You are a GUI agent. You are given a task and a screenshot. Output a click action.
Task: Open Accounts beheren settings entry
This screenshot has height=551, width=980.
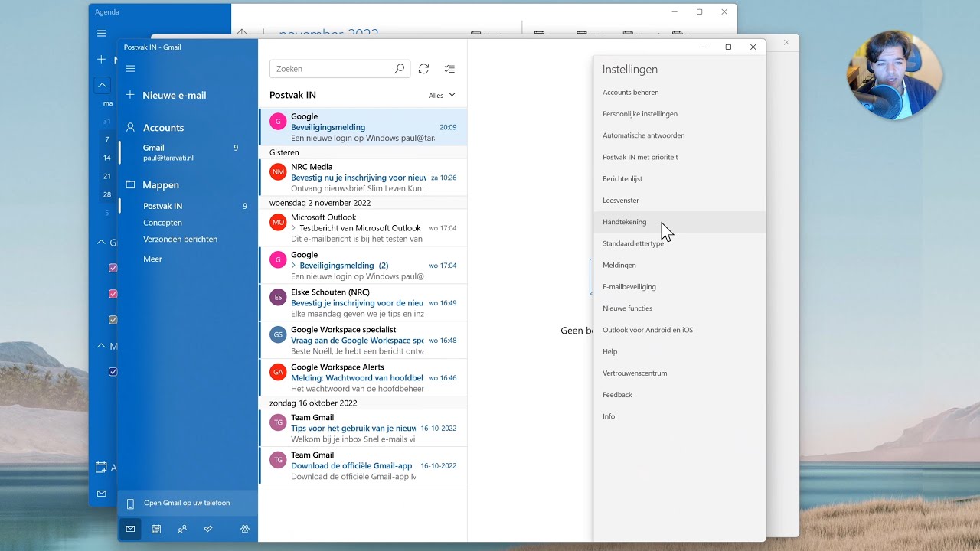[x=679, y=93]
